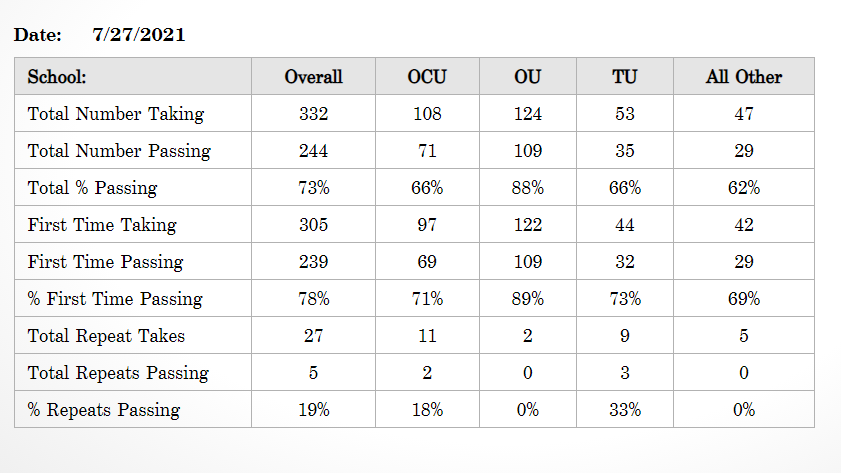Click the Total Number Passing row label

point(119,151)
